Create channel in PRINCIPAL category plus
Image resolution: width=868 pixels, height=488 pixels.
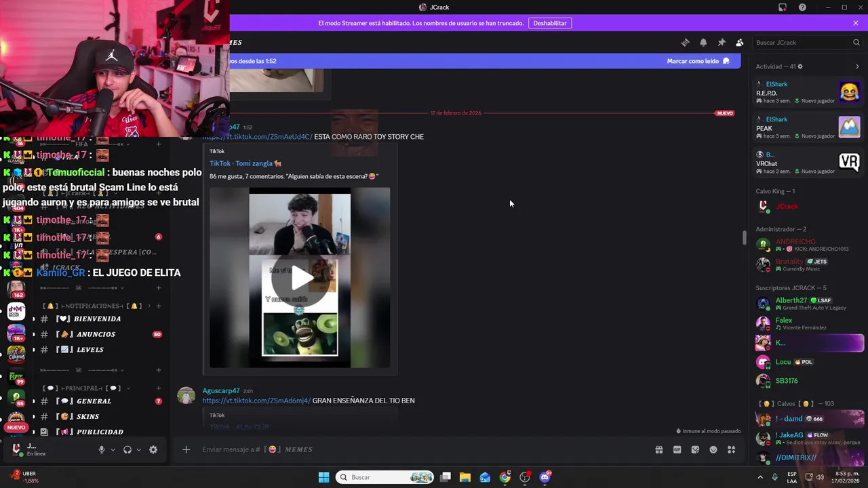[x=159, y=388]
